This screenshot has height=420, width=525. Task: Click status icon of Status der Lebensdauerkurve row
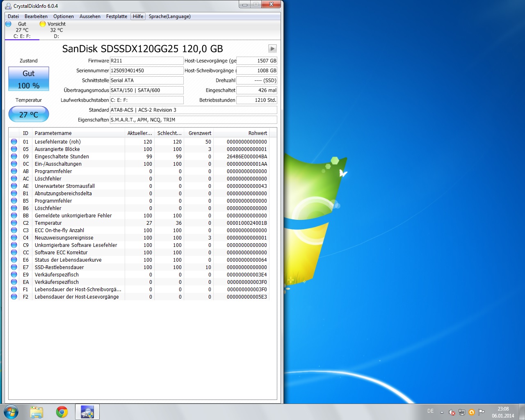(x=14, y=260)
